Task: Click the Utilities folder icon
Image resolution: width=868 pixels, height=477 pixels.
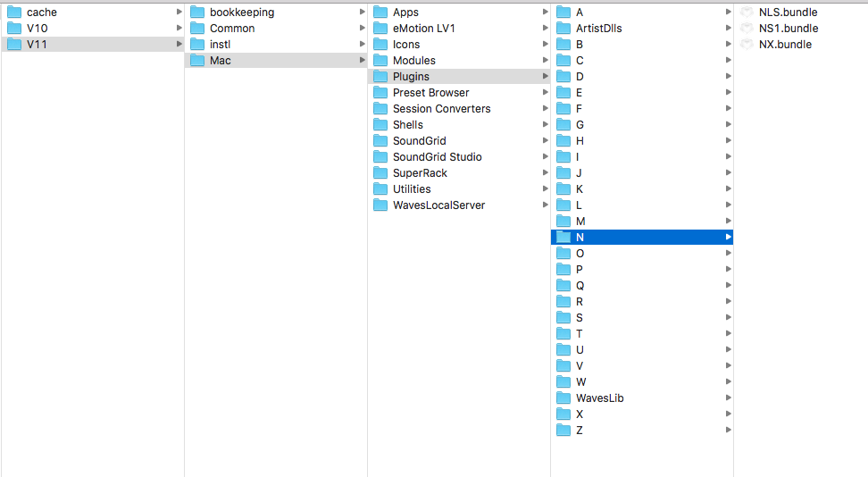Action: [x=380, y=188]
